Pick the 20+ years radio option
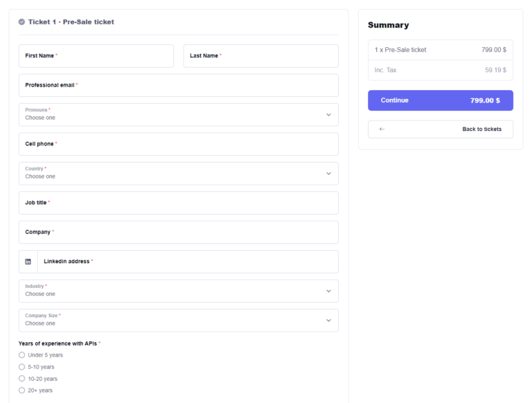 pyautogui.click(x=22, y=391)
